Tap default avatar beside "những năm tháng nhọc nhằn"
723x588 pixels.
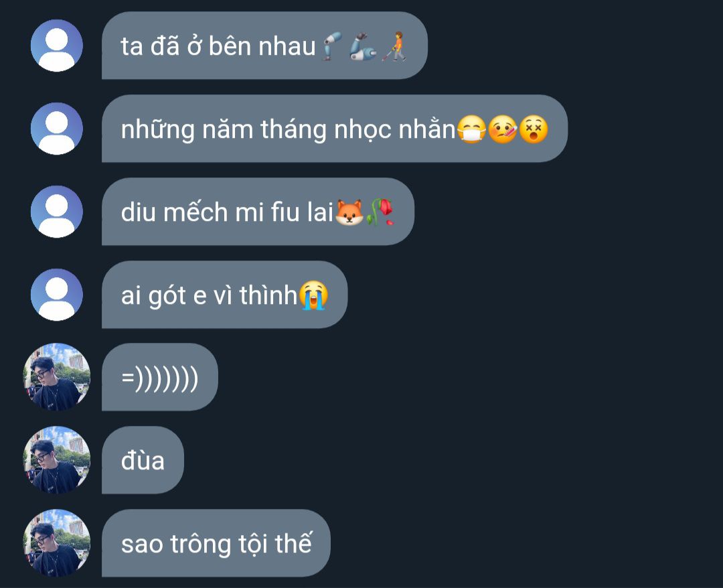pos(57,129)
